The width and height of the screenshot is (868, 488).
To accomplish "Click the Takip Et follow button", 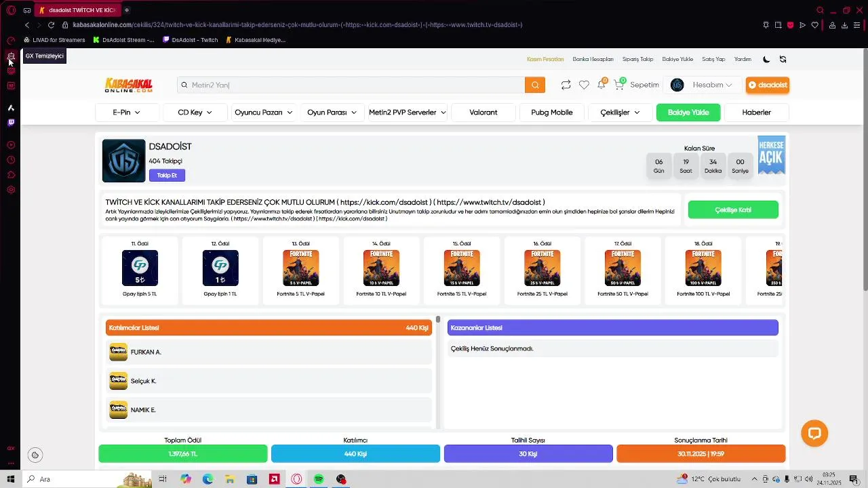I will [167, 176].
